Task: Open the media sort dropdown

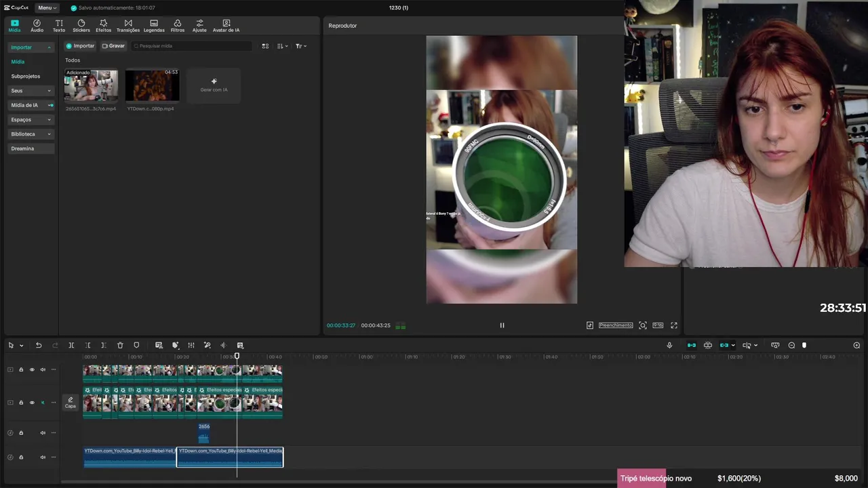Action: coord(283,46)
